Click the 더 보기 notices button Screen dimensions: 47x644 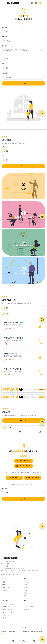tap(23, 420)
